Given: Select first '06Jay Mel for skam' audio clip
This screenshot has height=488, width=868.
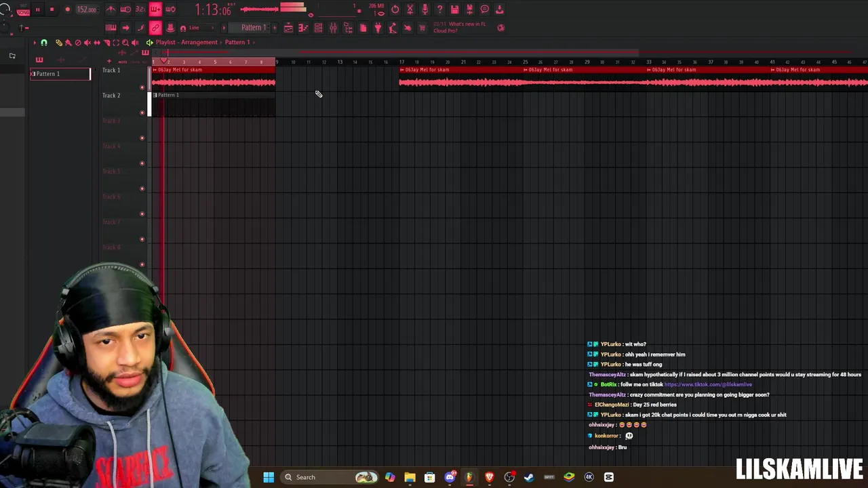Looking at the screenshot, I should (214, 78).
